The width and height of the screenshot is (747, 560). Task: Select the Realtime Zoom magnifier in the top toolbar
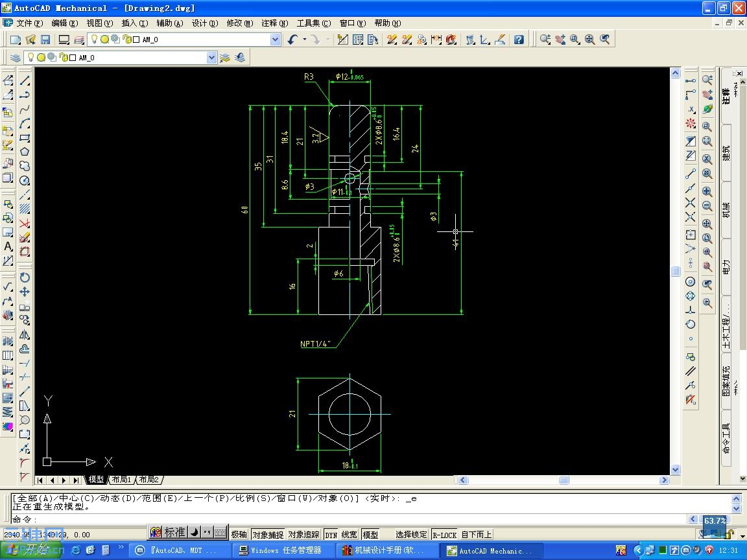545,40
